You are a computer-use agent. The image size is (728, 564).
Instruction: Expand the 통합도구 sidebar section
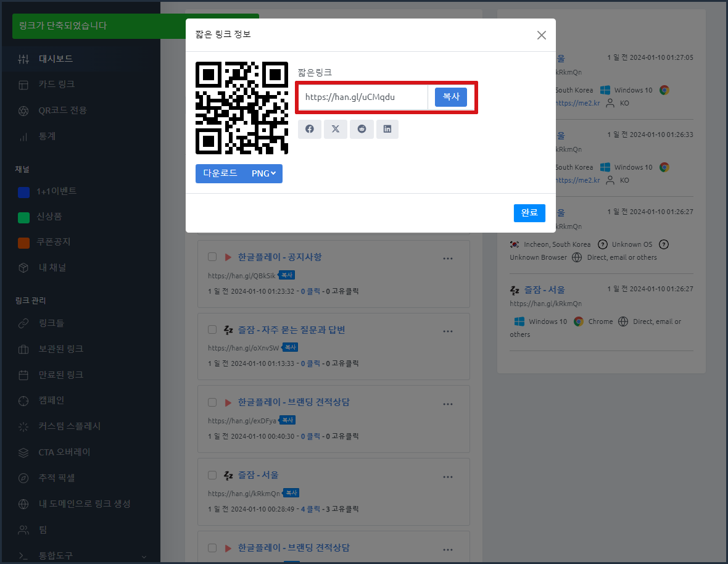point(81,555)
